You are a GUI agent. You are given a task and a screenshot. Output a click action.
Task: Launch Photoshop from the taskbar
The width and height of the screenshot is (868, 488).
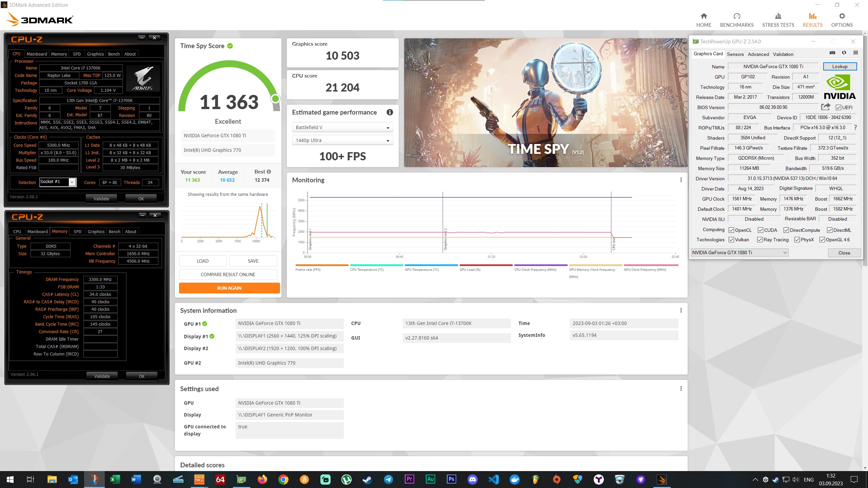pos(451,480)
